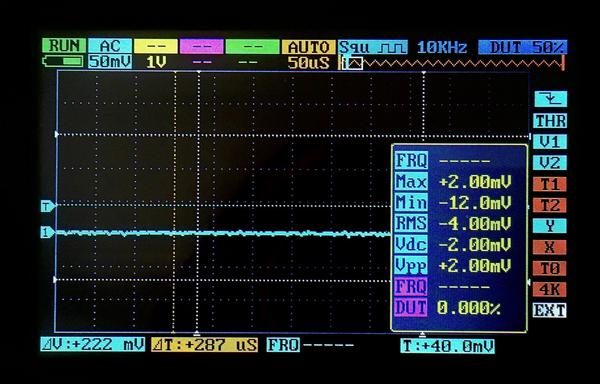Click the RUN status indicator
The width and height of the screenshot is (600, 384).
coord(64,46)
